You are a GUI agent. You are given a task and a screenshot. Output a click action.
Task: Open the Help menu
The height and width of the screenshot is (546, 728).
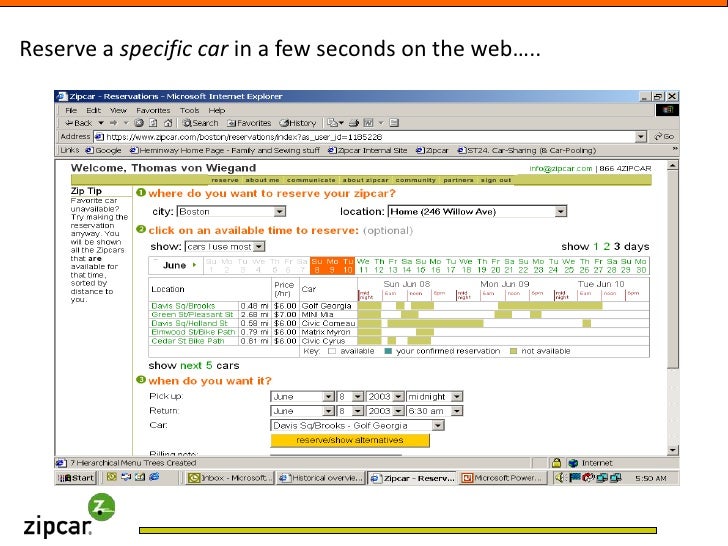(216, 110)
